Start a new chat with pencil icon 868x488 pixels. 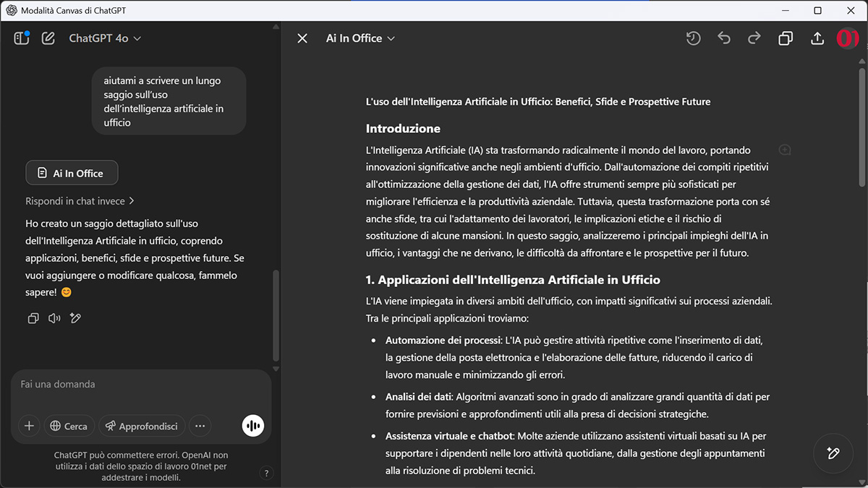point(48,38)
